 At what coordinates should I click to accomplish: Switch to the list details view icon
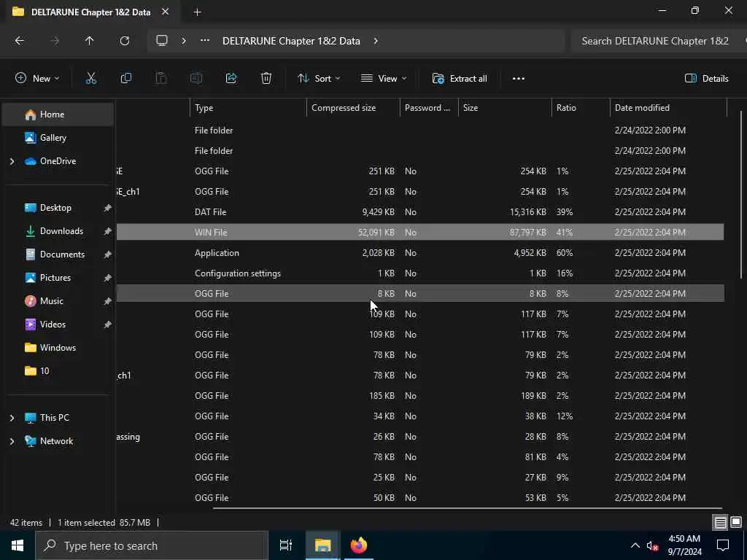720,522
